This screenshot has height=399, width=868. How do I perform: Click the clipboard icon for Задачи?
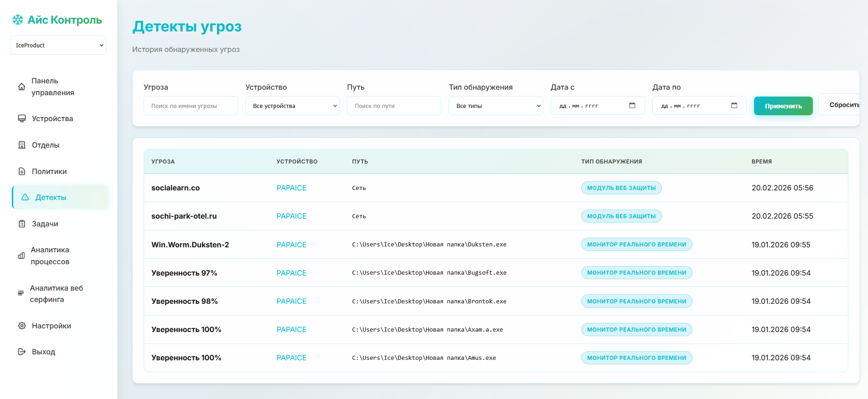click(22, 224)
